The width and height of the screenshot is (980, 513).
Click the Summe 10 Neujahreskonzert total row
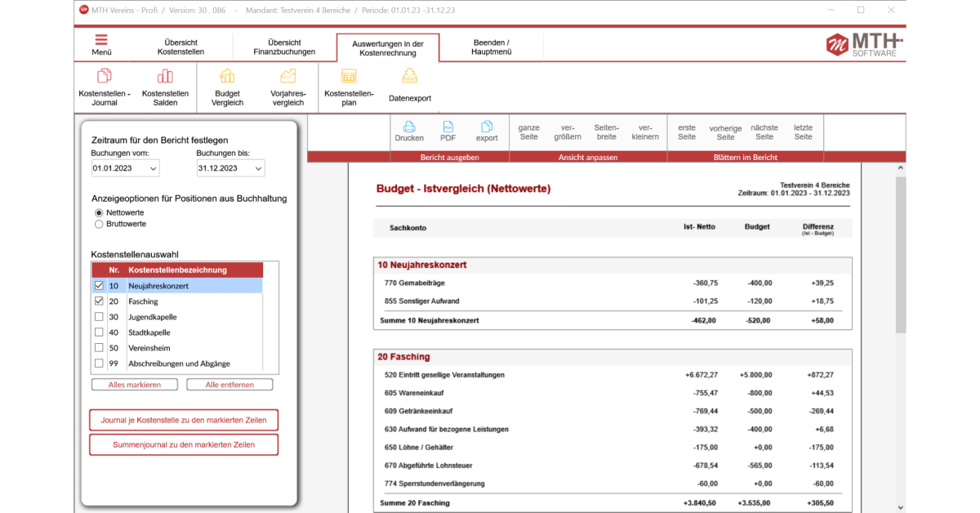[612, 320]
